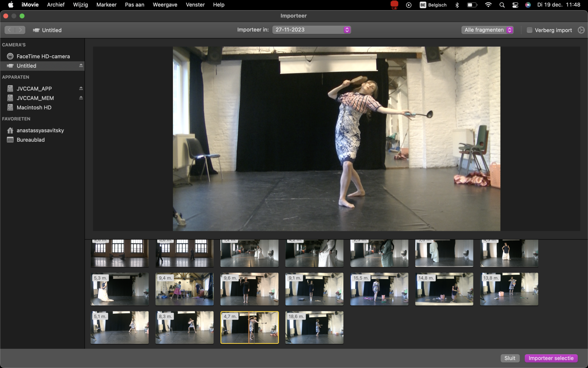Select the Untitled camera in sidebar
Viewport: 588px width, 368px height.
(42, 66)
